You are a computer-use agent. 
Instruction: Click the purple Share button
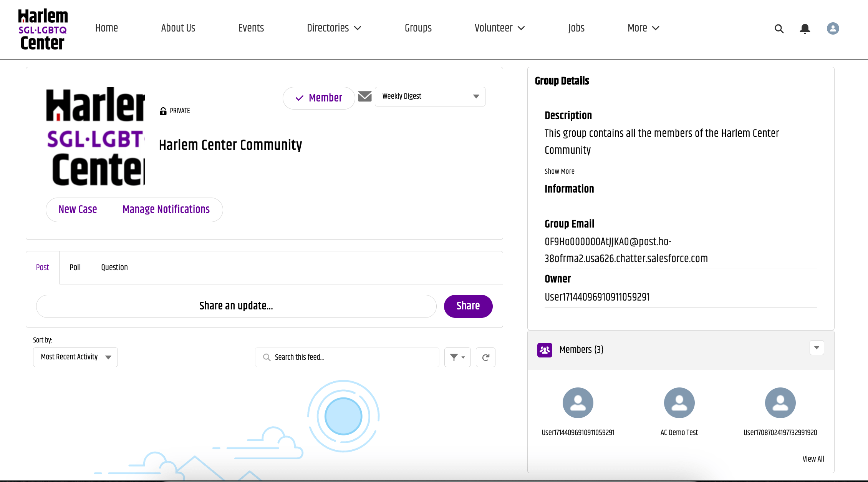[x=468, y=306]
